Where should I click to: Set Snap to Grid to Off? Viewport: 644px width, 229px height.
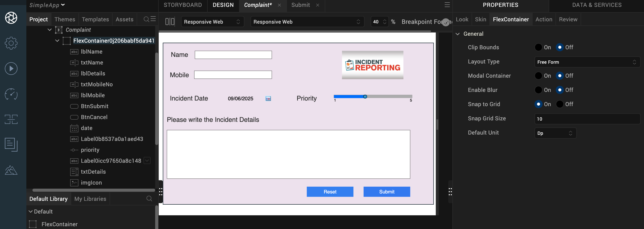(560, 104)
